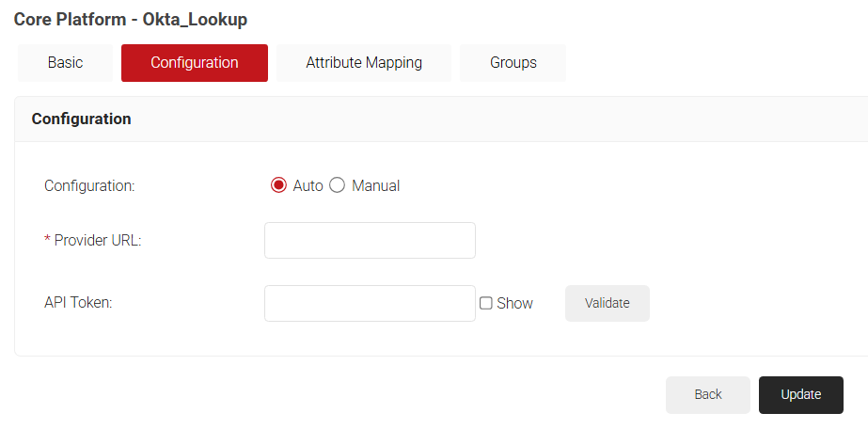Select the Groups tab
This screenshot has height=445, width=868.
tap(513, 63)
